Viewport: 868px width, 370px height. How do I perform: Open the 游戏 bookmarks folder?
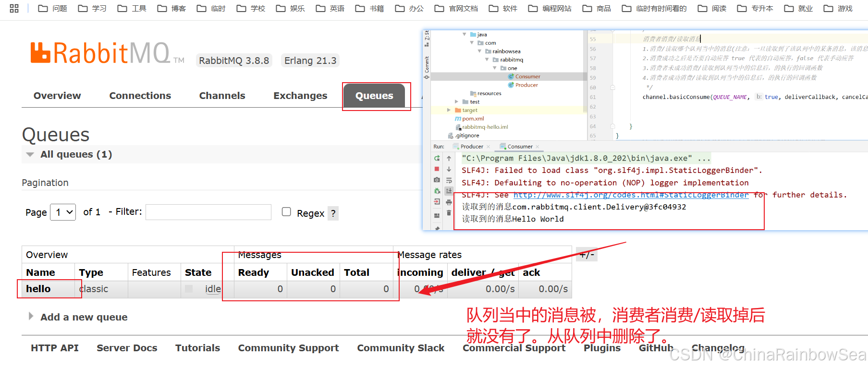(x=838, y=8)
